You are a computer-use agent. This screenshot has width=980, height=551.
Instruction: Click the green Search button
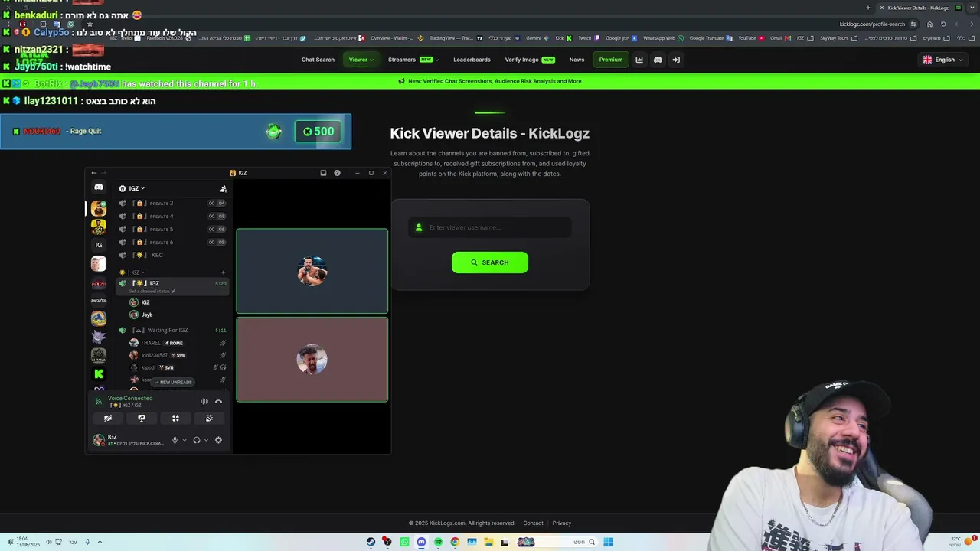coord(490,262)
